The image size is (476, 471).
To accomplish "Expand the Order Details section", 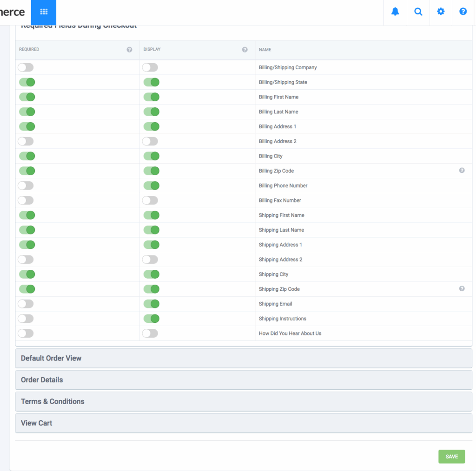I will (244, 380).
